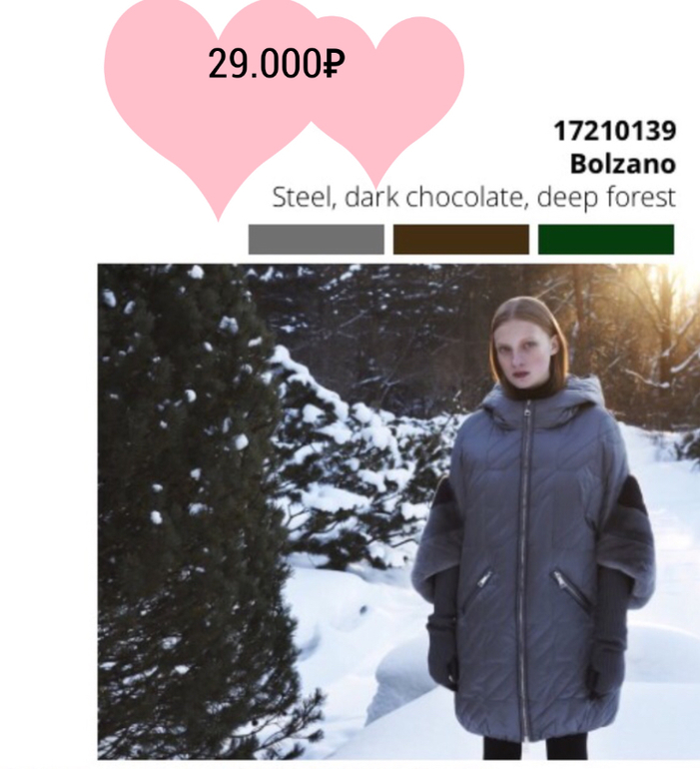The height and width of the screenshot is (769, 700).
Task: Select the product code 17210139
Action: pos(615,131)
